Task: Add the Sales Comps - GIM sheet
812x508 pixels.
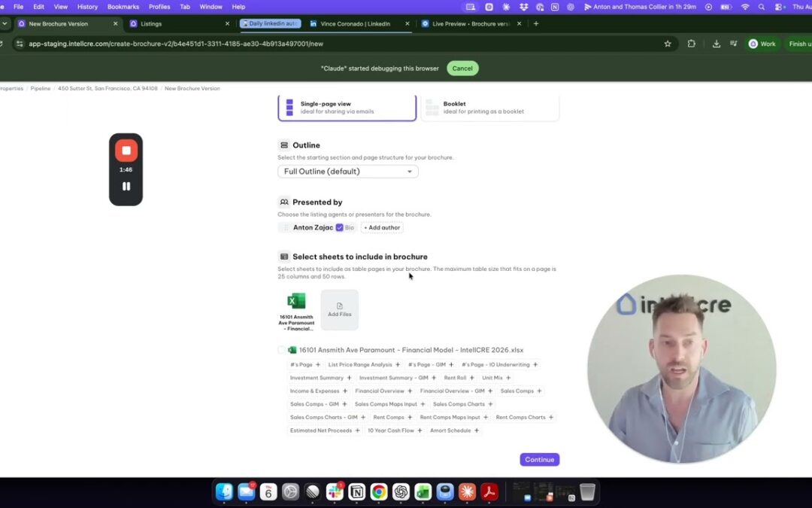Action: coord(344,404)
